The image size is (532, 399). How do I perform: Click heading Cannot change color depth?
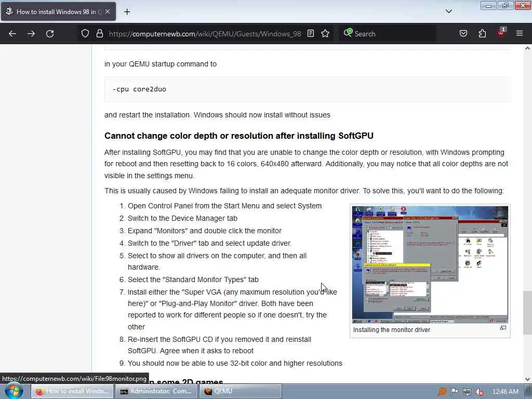tap(239, 136)
